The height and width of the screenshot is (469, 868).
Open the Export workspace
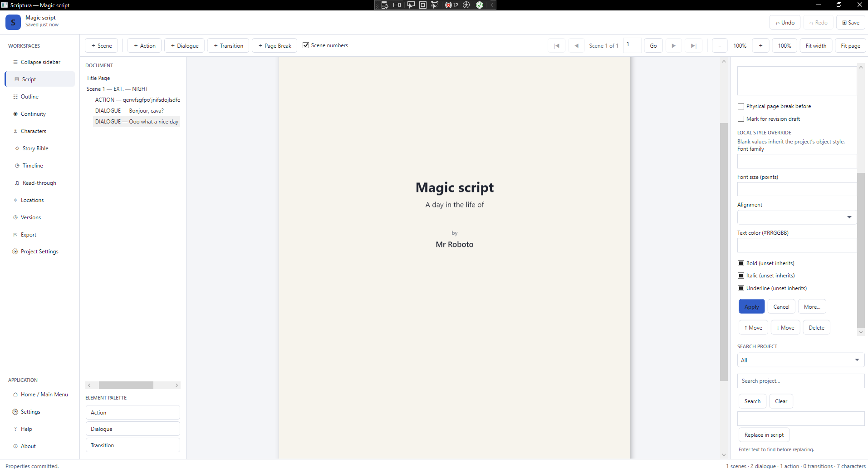point(40,235)
